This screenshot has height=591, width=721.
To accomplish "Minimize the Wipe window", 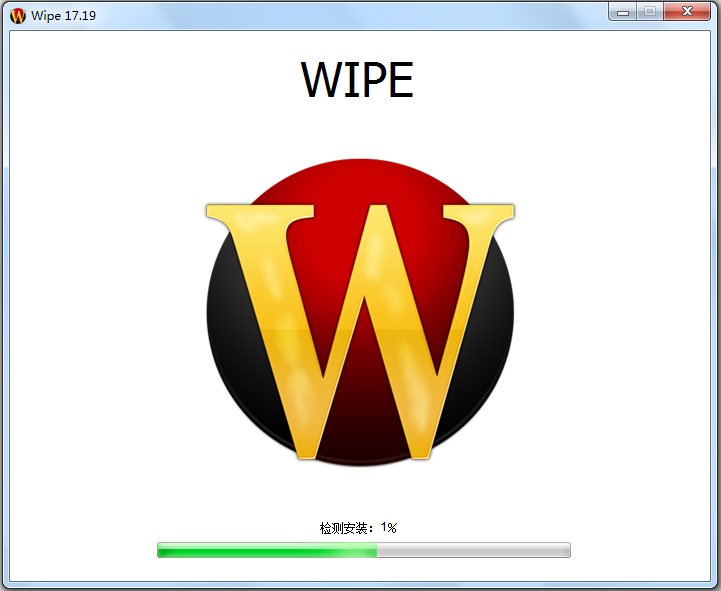I will [x=623, y=12].
